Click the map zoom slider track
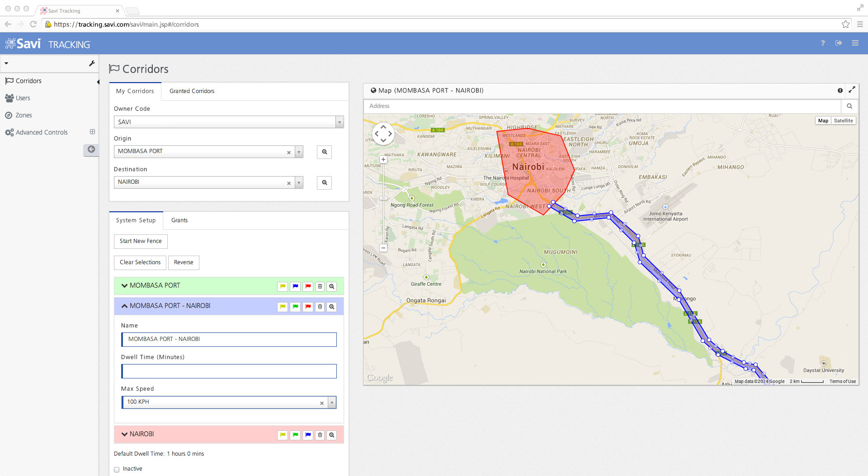The image size is (868, 476). 383,204
